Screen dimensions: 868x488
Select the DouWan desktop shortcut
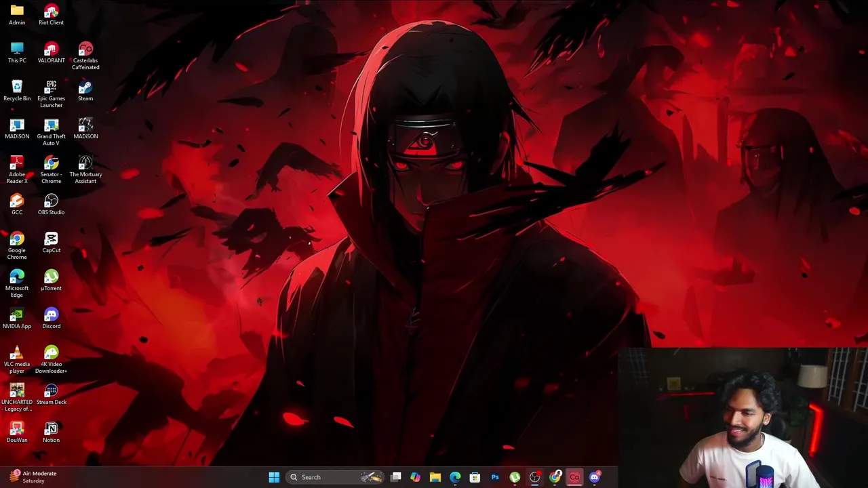click(x=17, y=432)
